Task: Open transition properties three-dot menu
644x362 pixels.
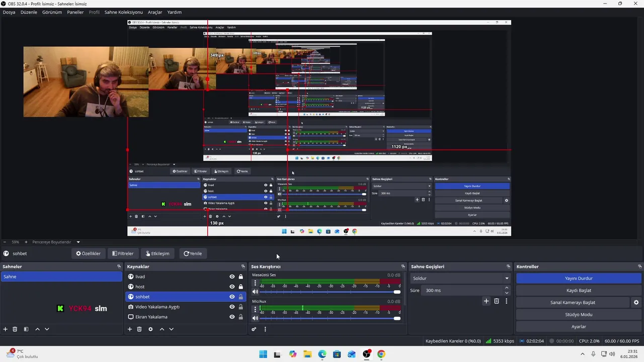Action: point(506,301)
